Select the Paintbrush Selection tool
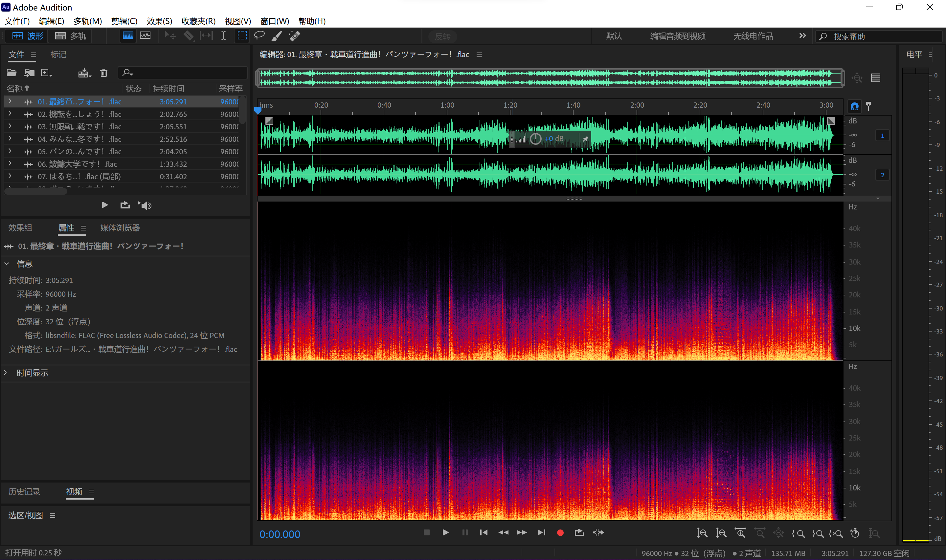This screenshot has height=560, width=946. (277, 36)
